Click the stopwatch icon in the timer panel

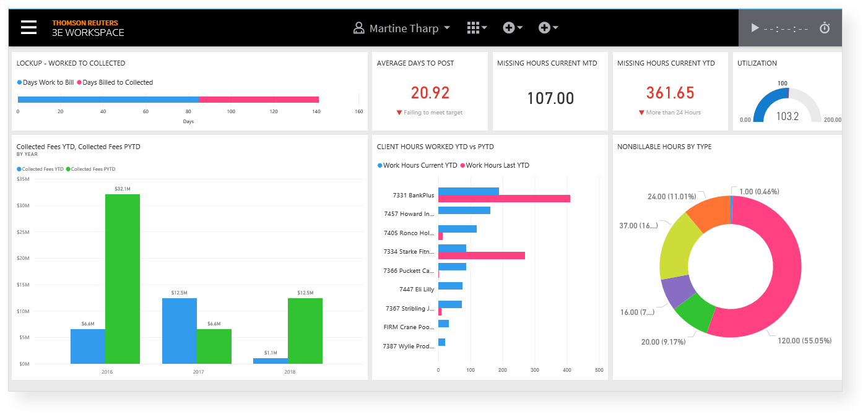click(x=824, y=28)
